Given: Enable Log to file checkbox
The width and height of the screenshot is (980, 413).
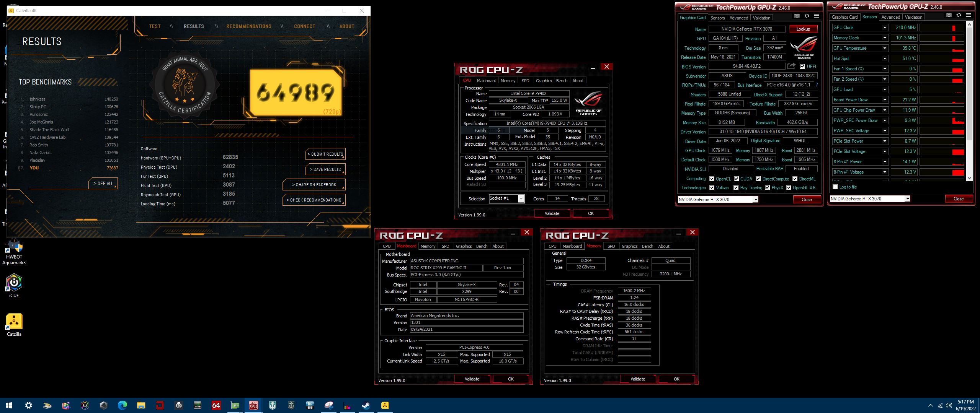Looking at the screenshot, I should (x=835, y=187).
